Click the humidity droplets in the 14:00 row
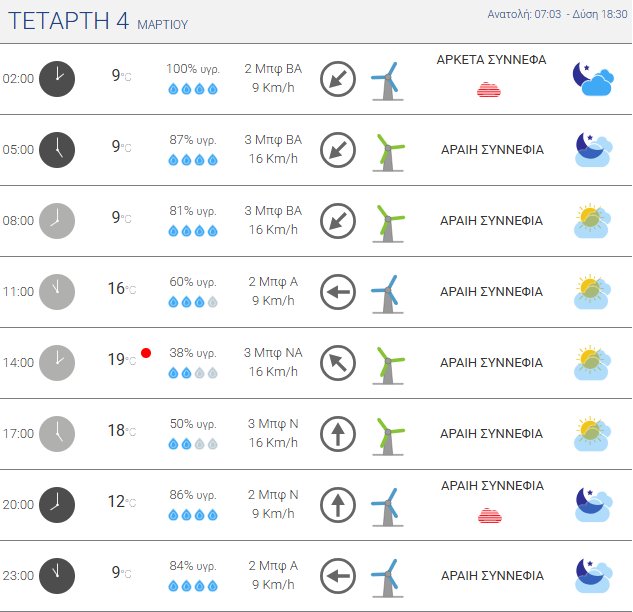 point(192,373)
